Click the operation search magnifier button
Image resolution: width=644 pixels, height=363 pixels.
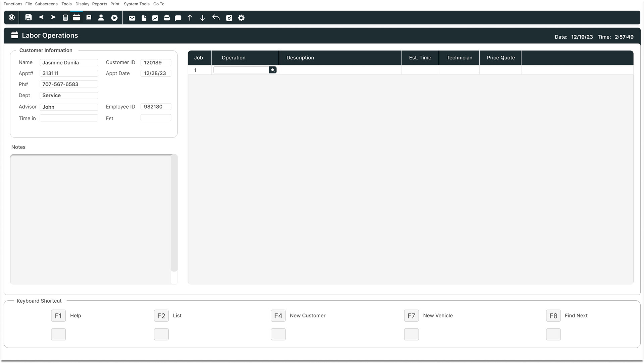273,70
